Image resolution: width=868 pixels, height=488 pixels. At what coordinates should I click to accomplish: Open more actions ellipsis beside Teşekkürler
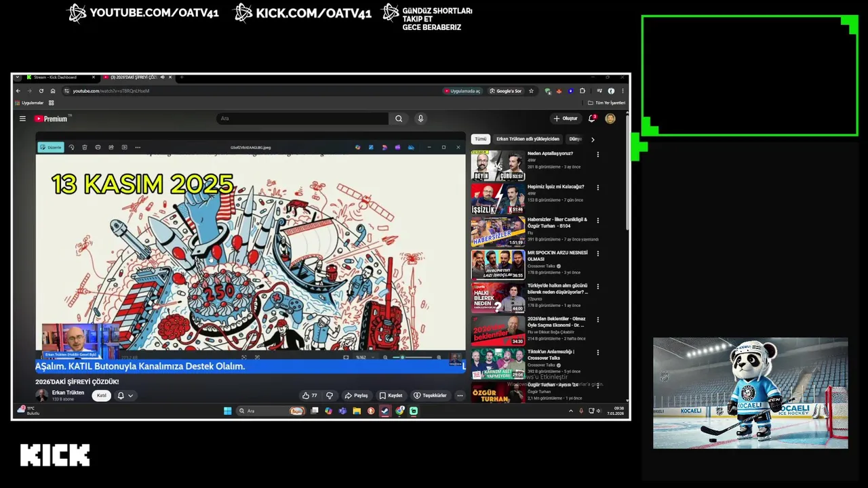click(460, 395)
